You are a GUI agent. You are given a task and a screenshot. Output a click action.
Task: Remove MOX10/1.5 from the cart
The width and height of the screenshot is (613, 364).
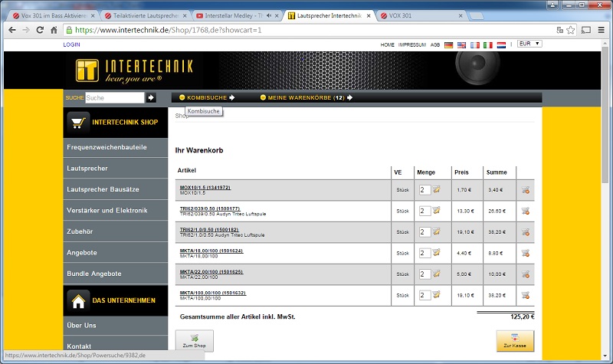[526, 190]
